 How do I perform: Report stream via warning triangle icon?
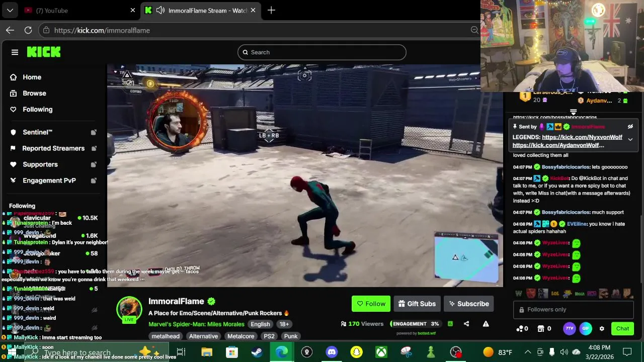tap(486, 324)
